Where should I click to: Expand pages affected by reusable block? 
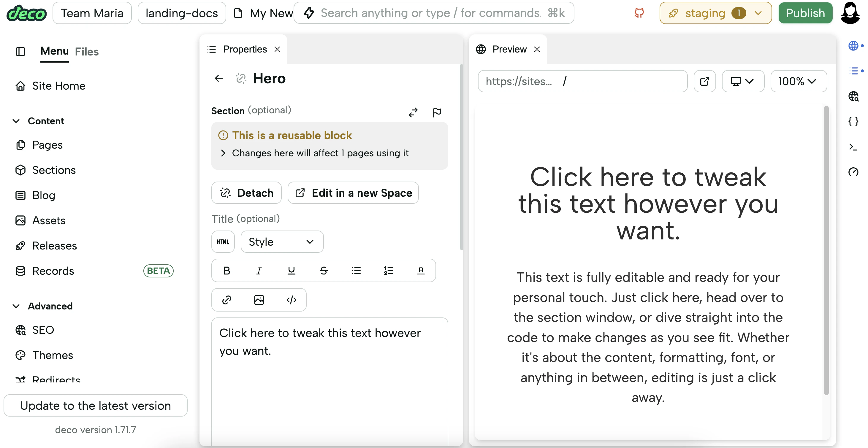(x=223, y=153)
